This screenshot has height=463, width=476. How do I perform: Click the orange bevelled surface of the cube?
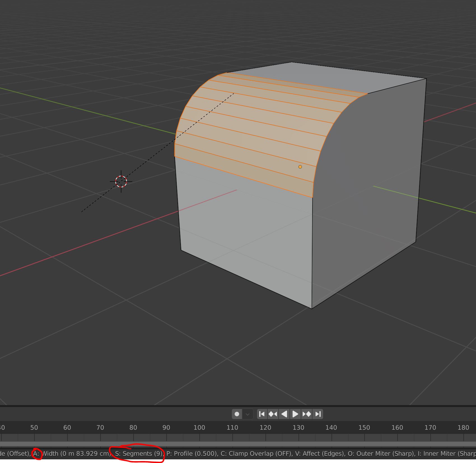point(252,134)
